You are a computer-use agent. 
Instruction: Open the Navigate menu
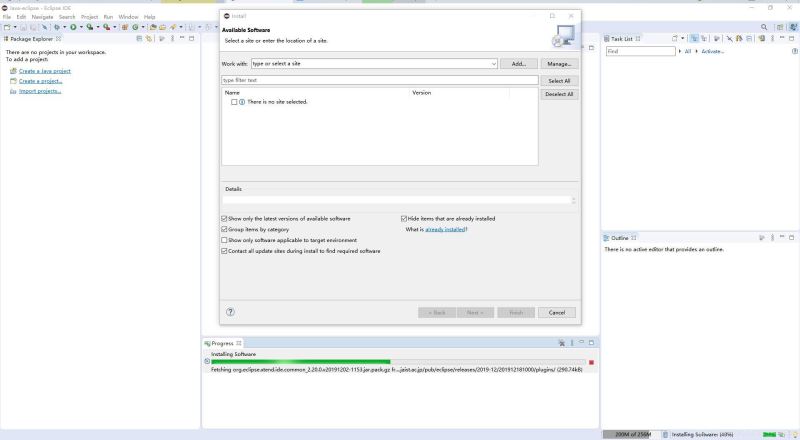[x=42, y=17]
